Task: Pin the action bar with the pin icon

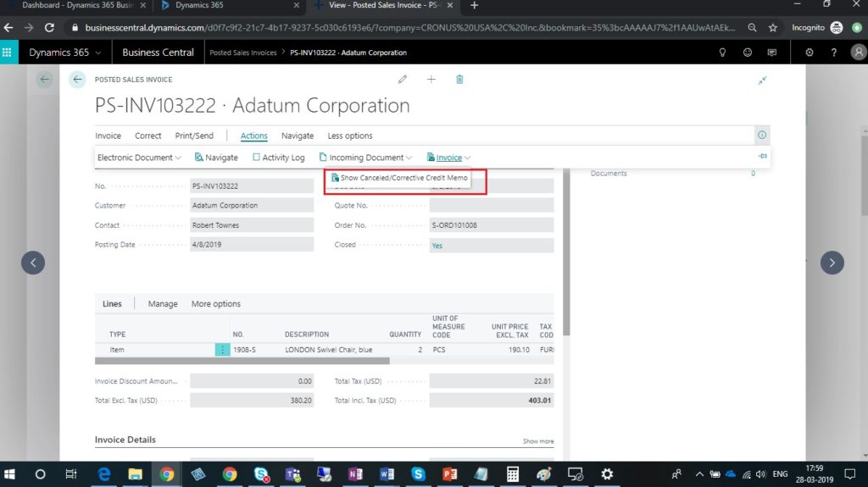Action: tap(762, 157)
